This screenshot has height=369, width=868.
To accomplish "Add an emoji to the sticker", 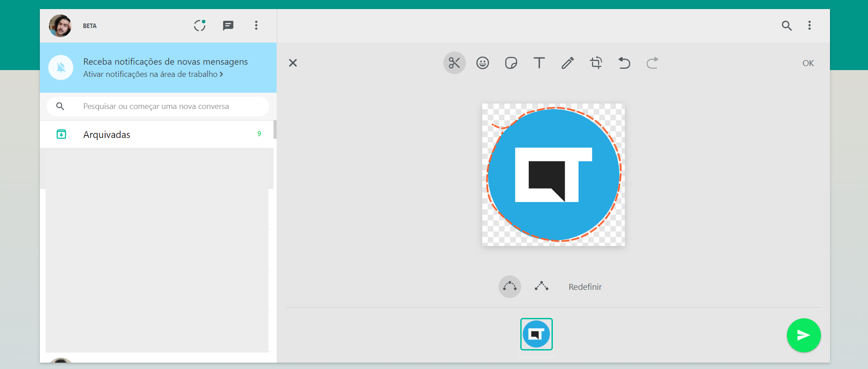I will [483, 63].
